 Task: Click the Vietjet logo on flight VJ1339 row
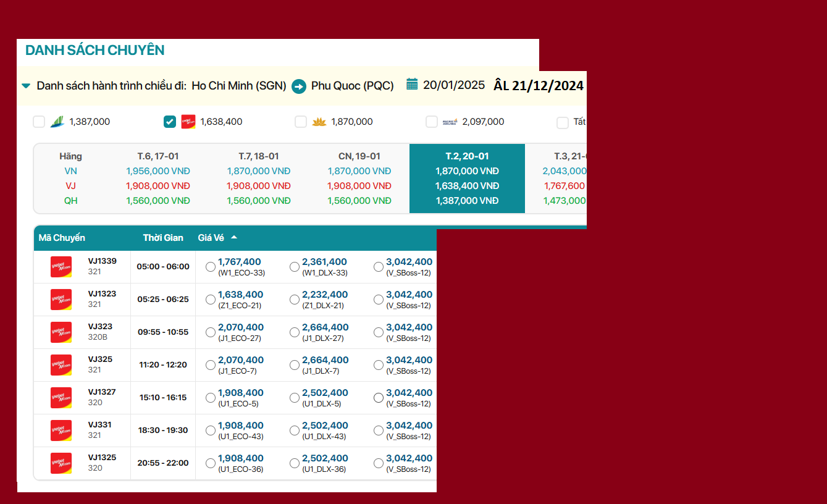61,267
